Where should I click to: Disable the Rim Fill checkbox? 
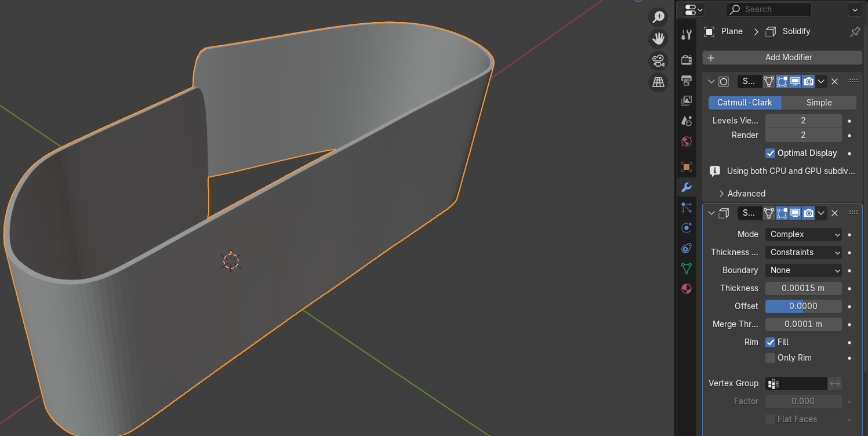[x=770, y=342]
